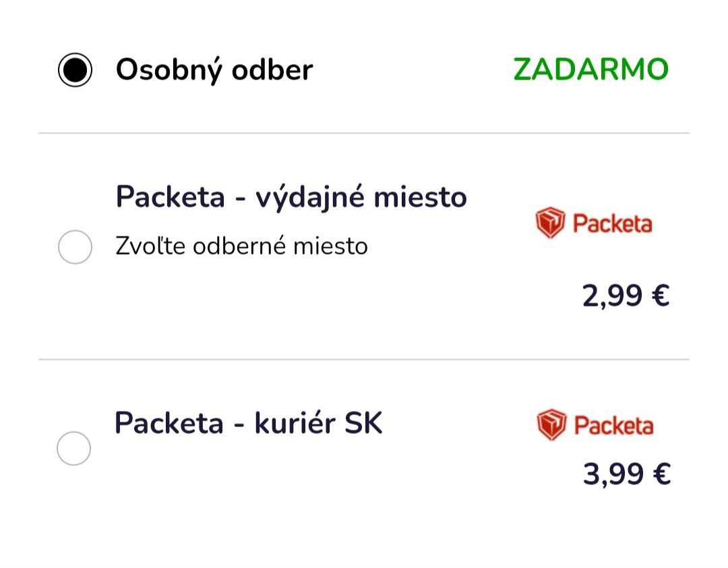Image resolution: width=728 pixels, height=568 pixels.
Task: Click the divider line below Osobný odber
Action: pos(364,133)
